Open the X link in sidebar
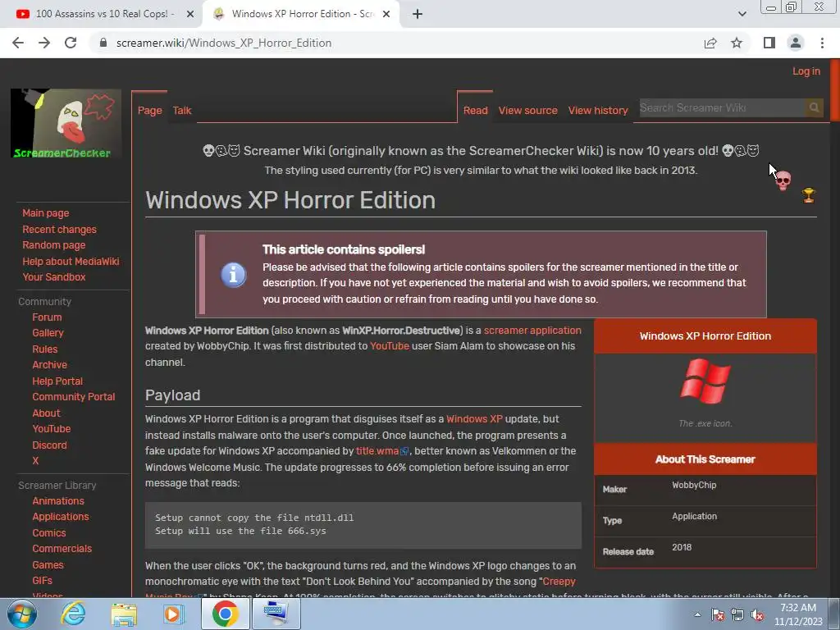The height and width of the screenshot is (630, 840). coord(35,461)
